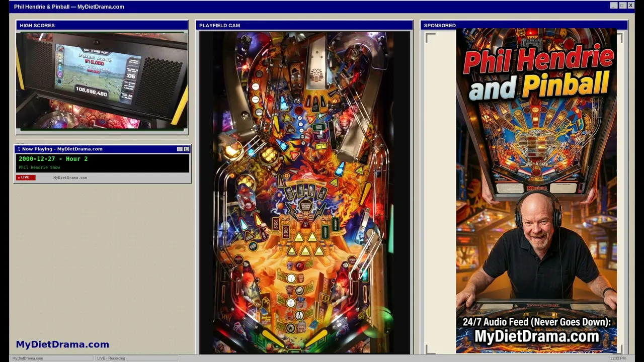Minimize the main Phil Hendrie & Pinball window
This screenshot has width=644, height=362.
(x=613, y=6)
